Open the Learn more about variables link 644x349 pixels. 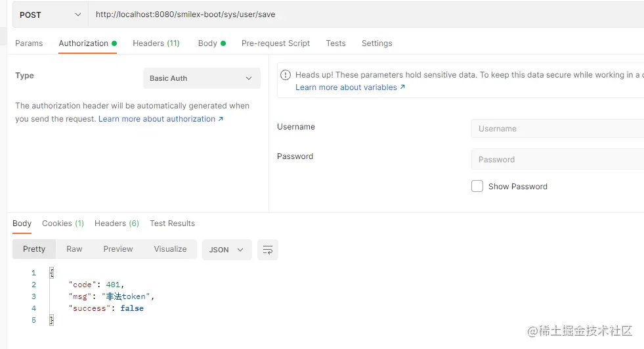pos(350,87)
